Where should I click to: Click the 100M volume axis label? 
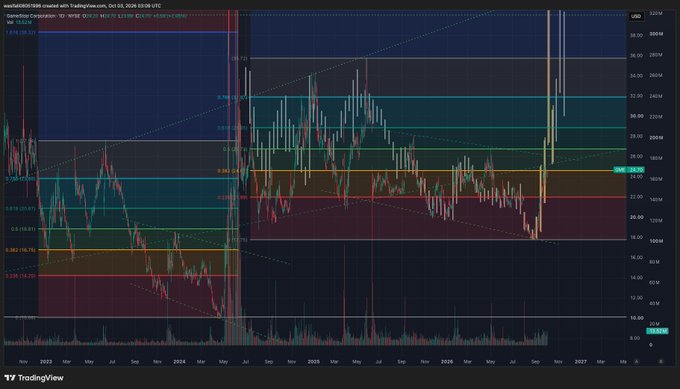[x=656, y=241]
